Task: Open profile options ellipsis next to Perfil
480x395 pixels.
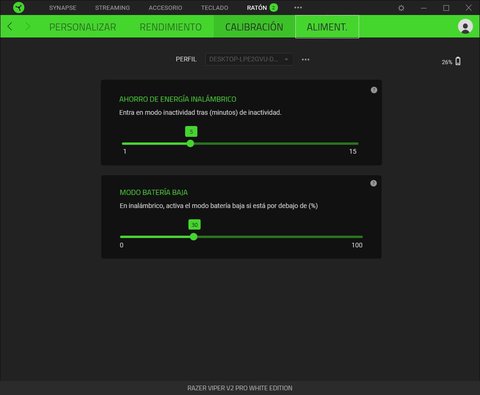Action: (305, 60)
